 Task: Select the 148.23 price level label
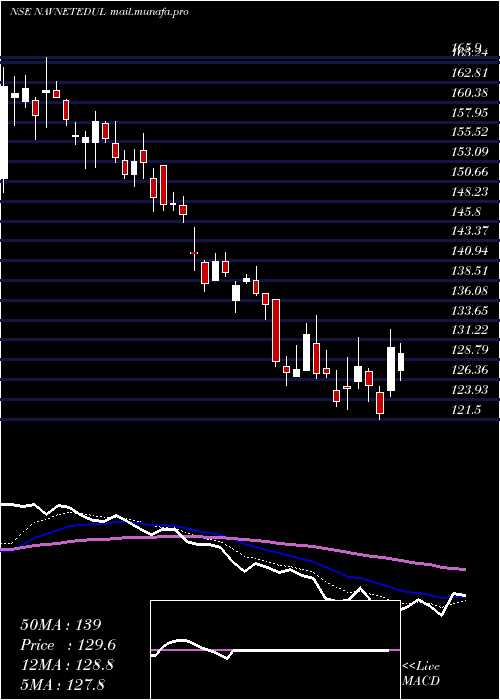pyautogui.click(x=469, y=192)
